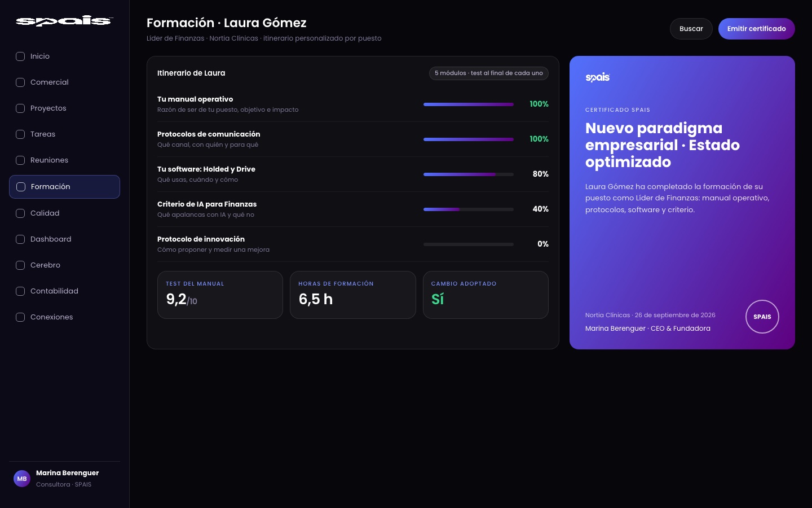Click the icon beside Calidad
This screenshot has height=508, width=812.
[x=20, y=213]
